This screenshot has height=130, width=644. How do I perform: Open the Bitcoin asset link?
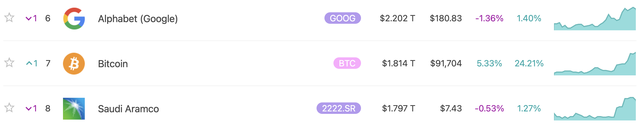113,64
